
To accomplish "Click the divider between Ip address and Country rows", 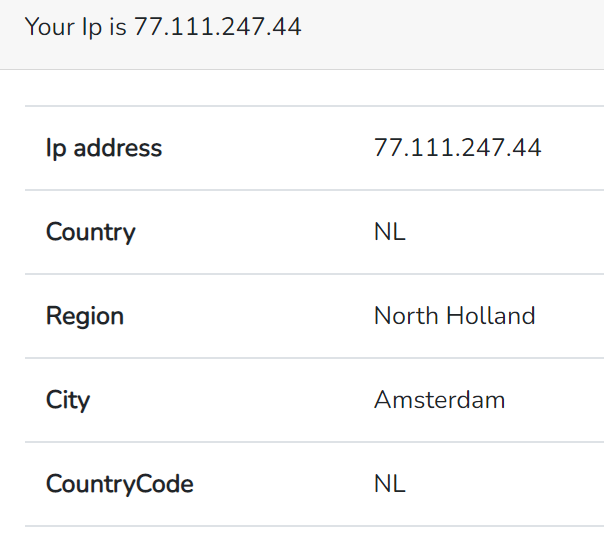I will click(x=314, y=190).
